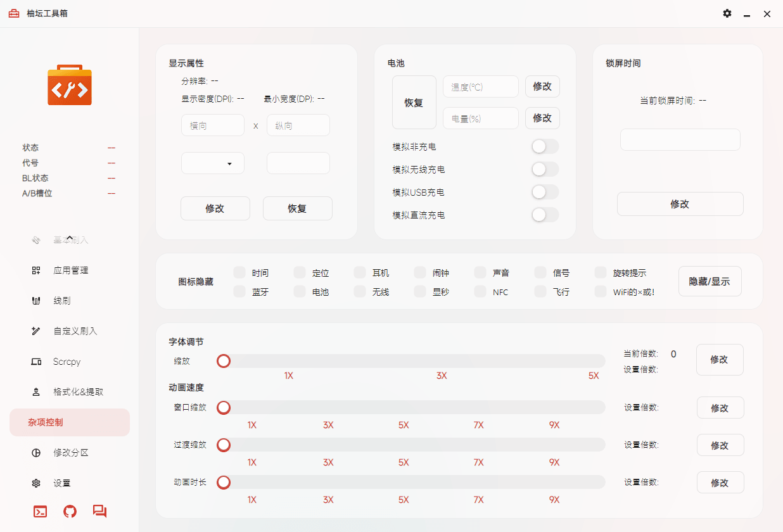783x532 pixels.
Task: Open the terminal icon at sidebar bottom
Action: coord(40,511)
